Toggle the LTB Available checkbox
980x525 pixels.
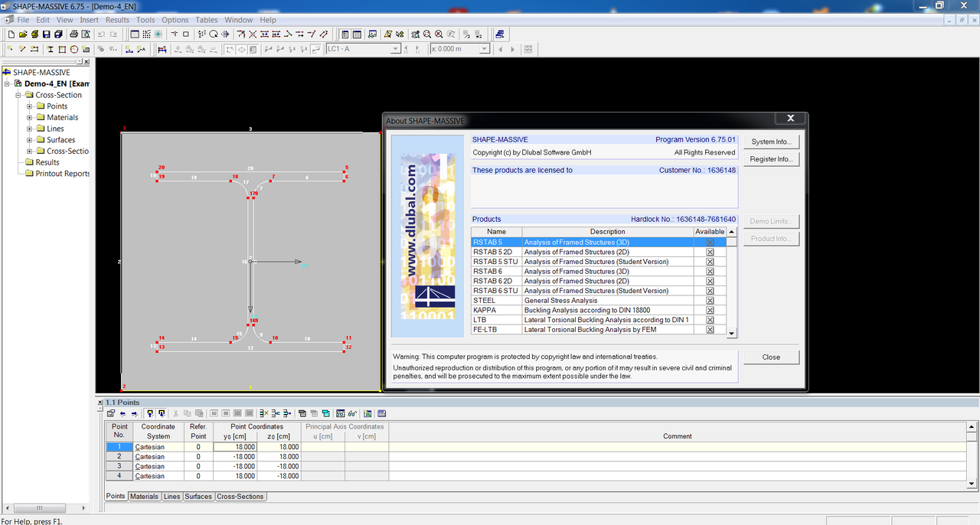pyautogui.click(x=710, y=320)
